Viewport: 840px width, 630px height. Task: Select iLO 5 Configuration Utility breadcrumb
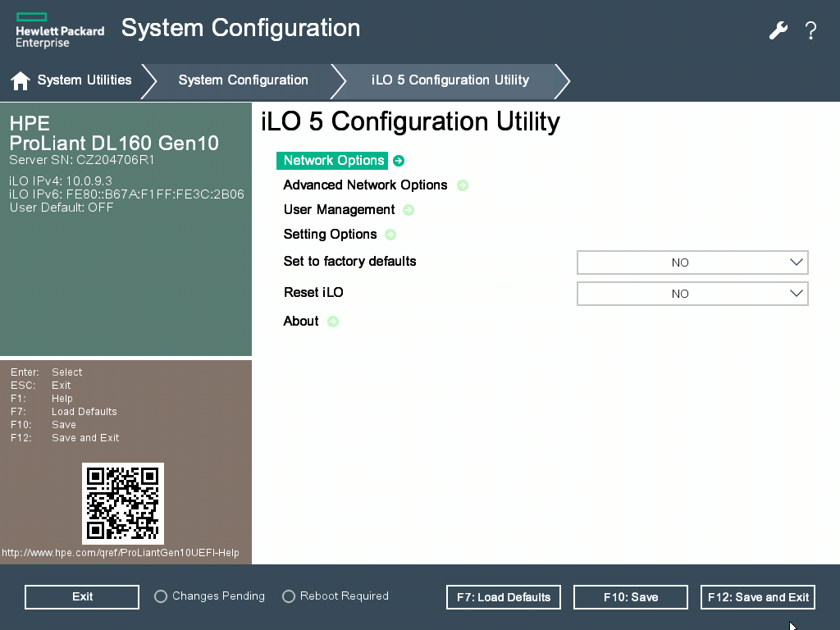450,80
